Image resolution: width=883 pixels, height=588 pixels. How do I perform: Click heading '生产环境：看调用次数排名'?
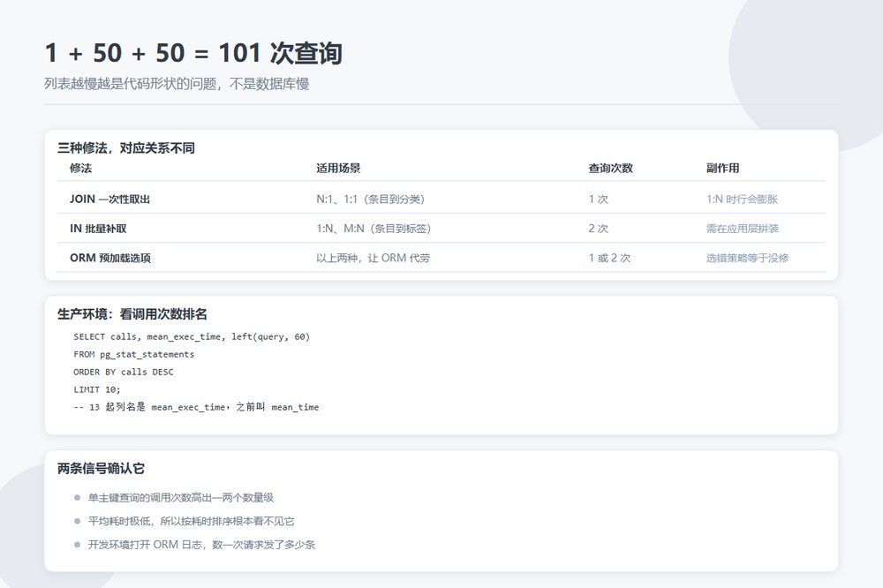click(132, 314)
